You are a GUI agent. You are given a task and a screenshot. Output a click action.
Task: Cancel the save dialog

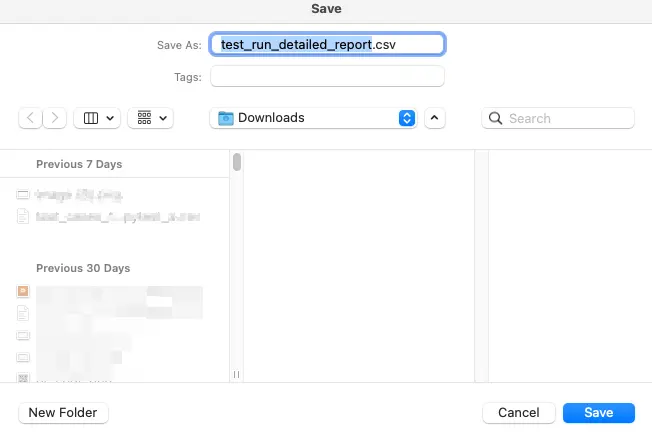click(518, 412)
